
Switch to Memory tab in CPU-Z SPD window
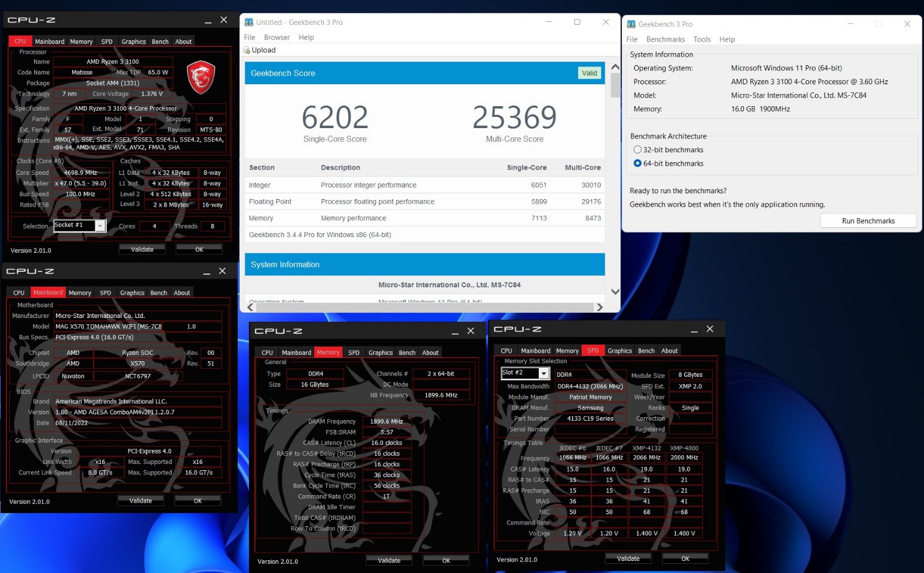pyautogui.click(x=567, y=351)
